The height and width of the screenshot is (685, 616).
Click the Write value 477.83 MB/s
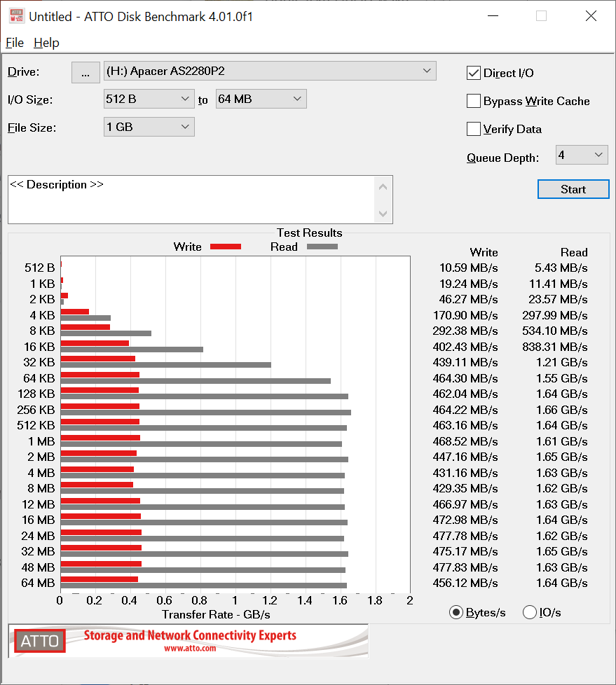(465, 567)
